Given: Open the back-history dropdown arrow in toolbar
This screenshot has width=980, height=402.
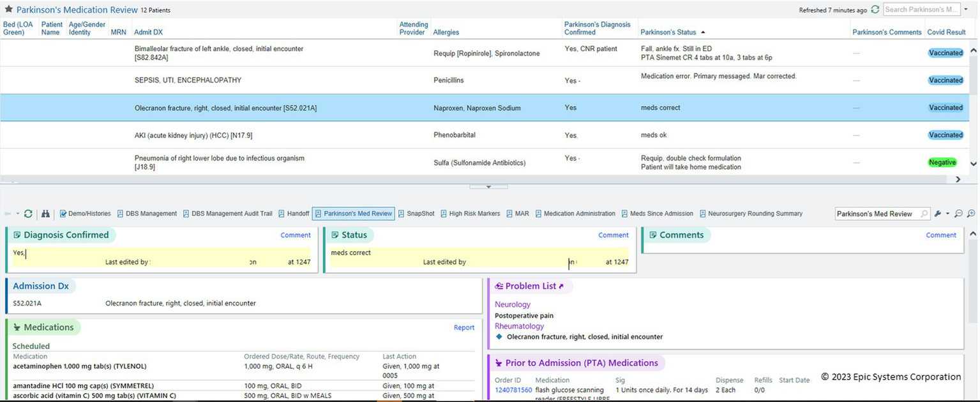Looking at the screenshot, I should [17, 213].
